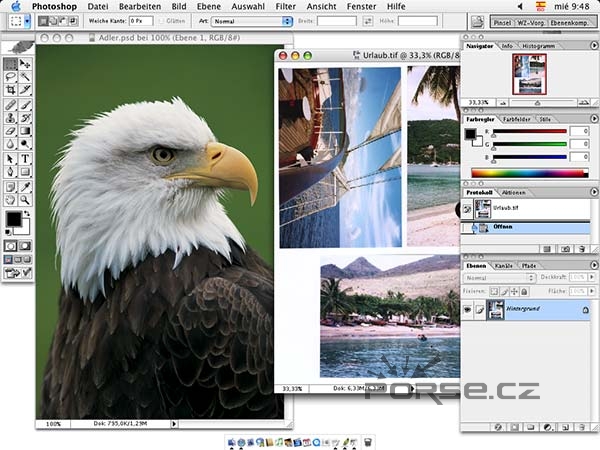Select the Path Selection arrow tool
Image resolution: width=600 pixels, height=450 pixels.
click(10, 158)
